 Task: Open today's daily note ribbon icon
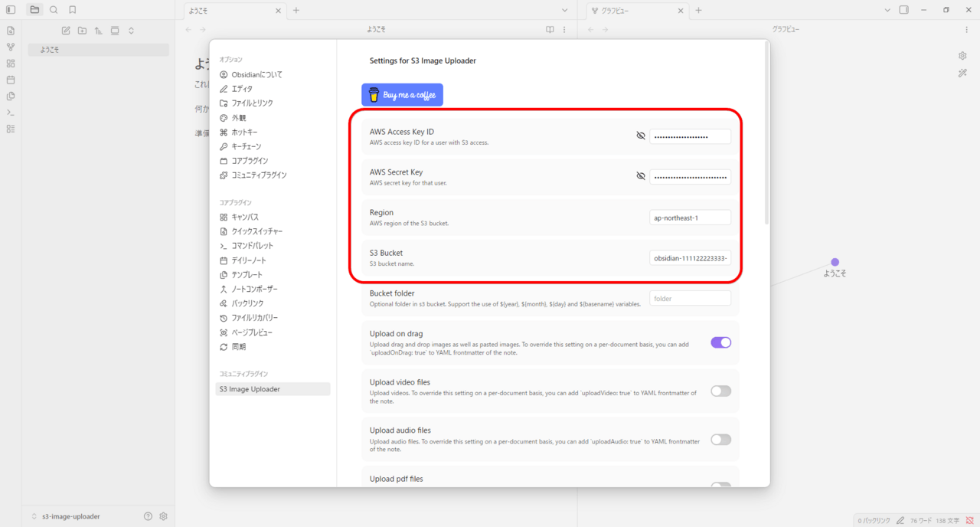11,80
